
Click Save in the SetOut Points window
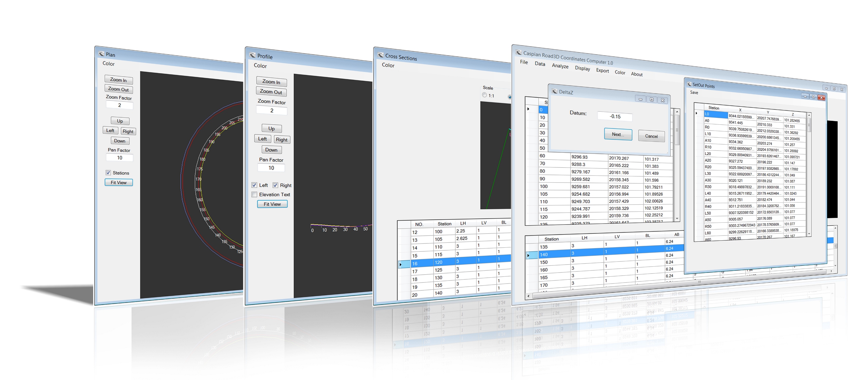[694, 92]
